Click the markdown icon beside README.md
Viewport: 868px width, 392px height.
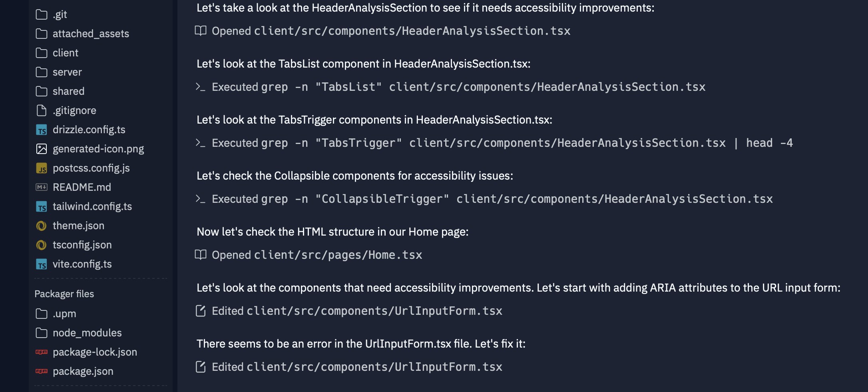click(42, 187)
